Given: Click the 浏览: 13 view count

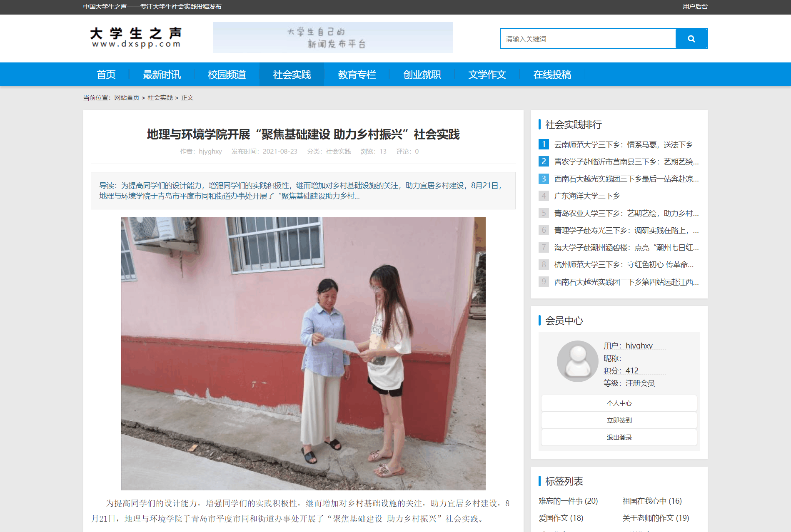Looking at the screenshot, I should pyautogui.click(x=373, y=151).
